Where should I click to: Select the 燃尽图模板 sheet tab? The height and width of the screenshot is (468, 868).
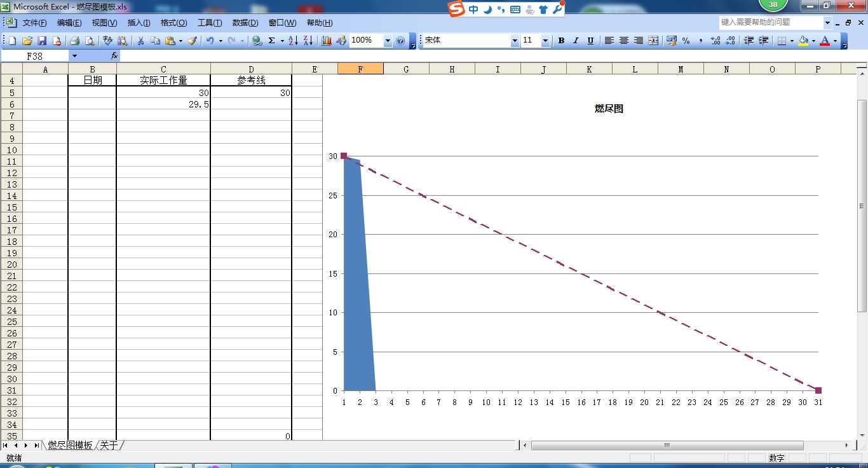coord(70,445)
